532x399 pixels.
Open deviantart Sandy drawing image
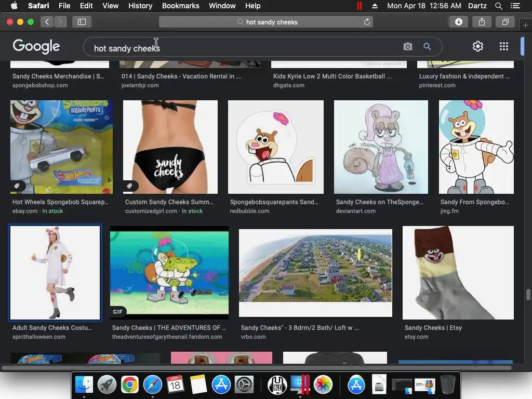coord(381,147)
